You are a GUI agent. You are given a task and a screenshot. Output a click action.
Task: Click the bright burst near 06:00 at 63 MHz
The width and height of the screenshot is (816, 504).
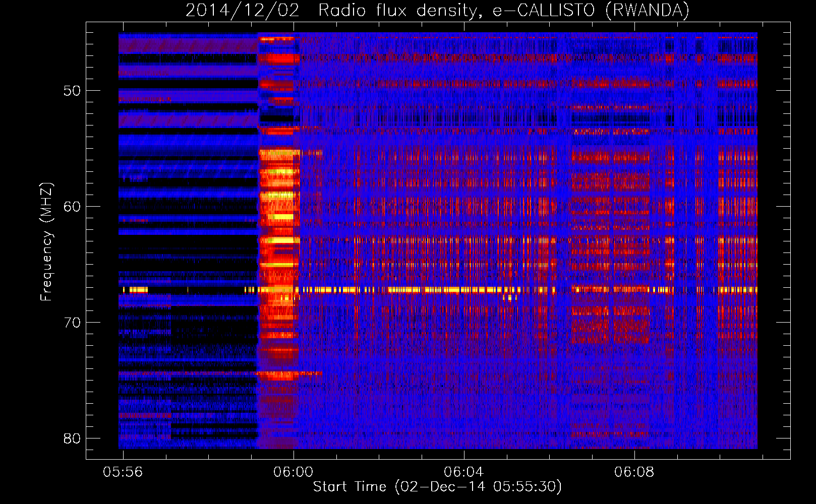279,240
